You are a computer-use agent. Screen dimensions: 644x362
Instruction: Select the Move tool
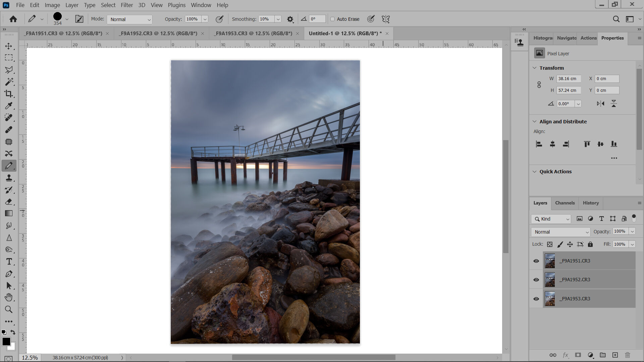9,46
